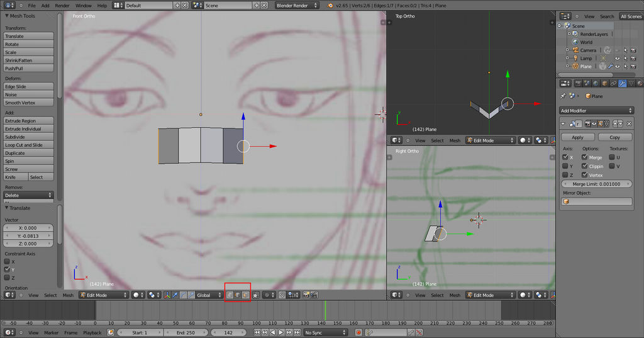Viewport: 644px width, 338px height.
Task: Open the Mesh menu in viewport header
Action: point(67,295)
